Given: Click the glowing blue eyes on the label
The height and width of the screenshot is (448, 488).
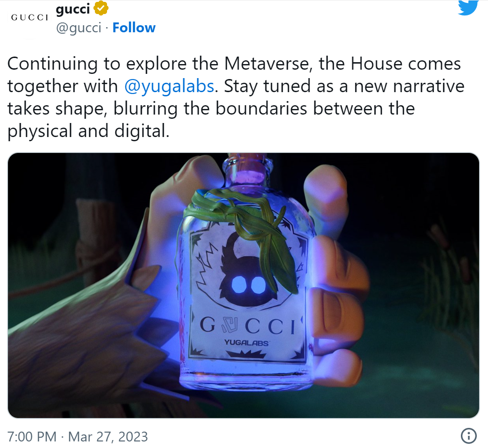Looking at the screenshot, I should 248,285.
